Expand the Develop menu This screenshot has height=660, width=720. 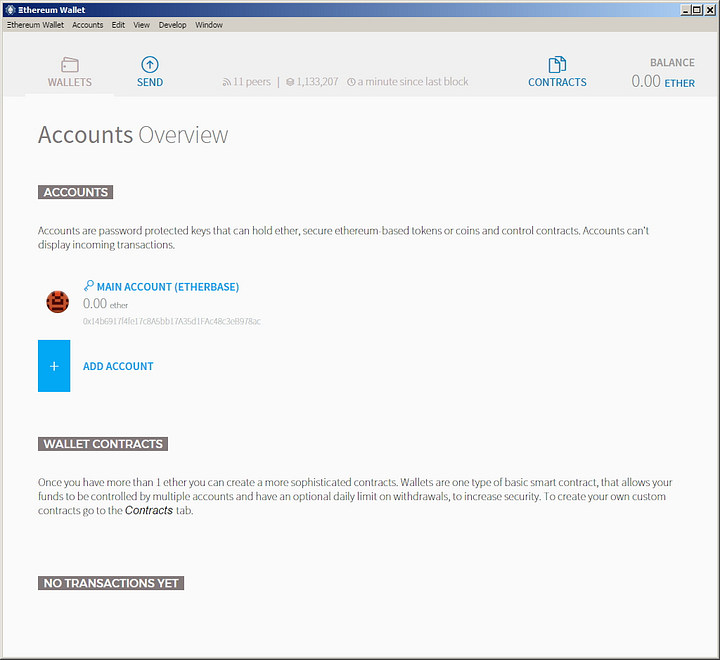[x=172, y=25]
